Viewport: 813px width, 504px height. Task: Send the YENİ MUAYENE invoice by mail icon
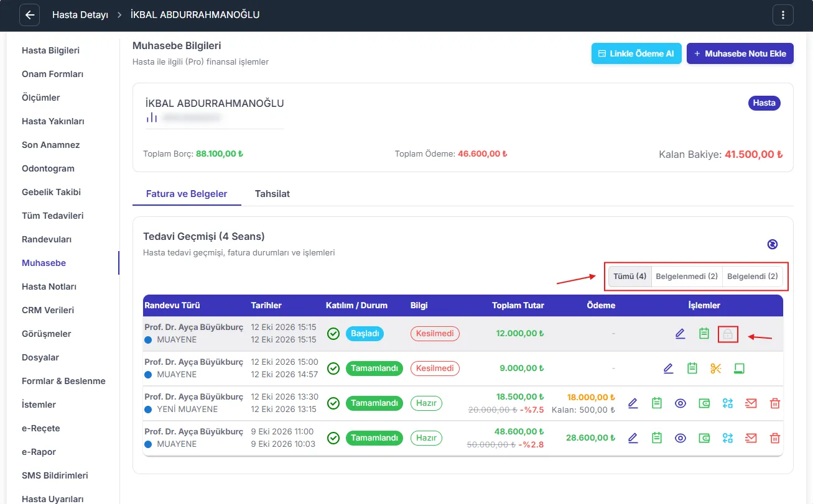point(751,403)
